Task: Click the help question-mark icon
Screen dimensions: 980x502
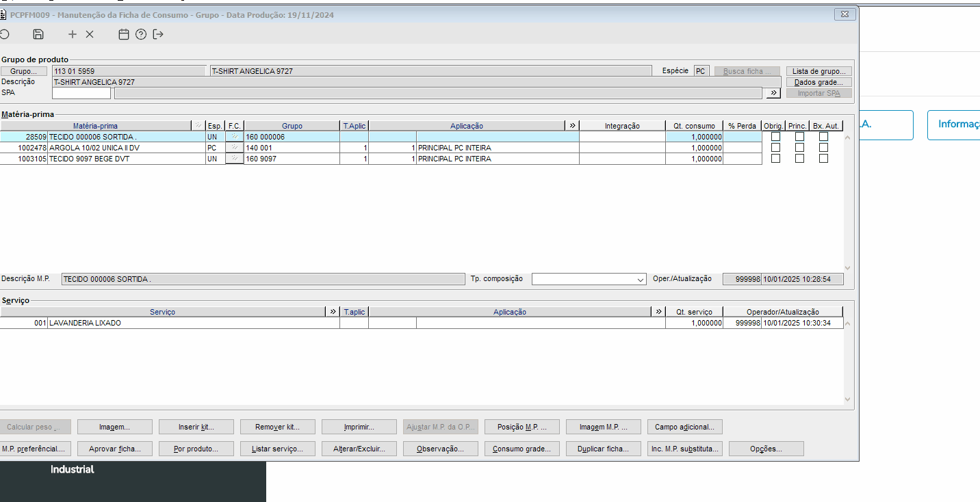Action: click(x=141, y=34)
